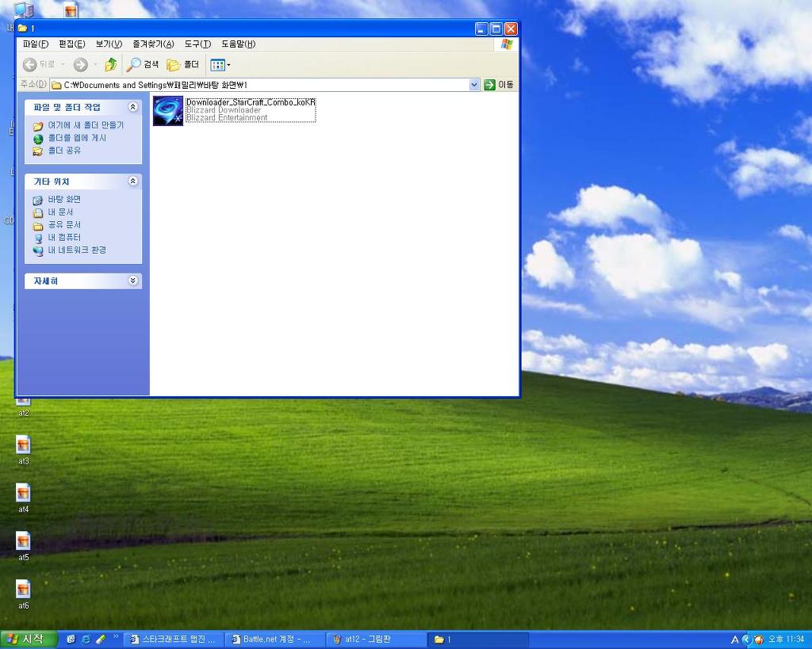Collapse the 파일 및 폴더 작업 panel
Viewport: 812px width, 649px height.
tap(132, 107)
